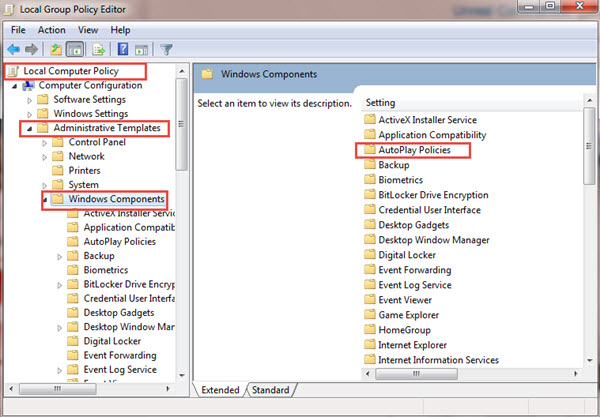Click the Local Group Policy Editor title icon
Viewport: 600px width, 417px height.
(x=9, y=10)
